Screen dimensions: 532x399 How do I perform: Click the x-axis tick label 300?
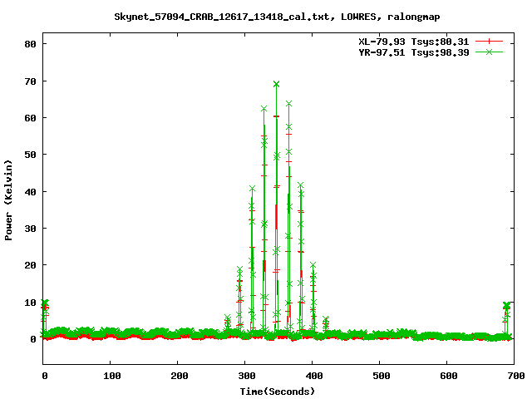pos(247,376)
